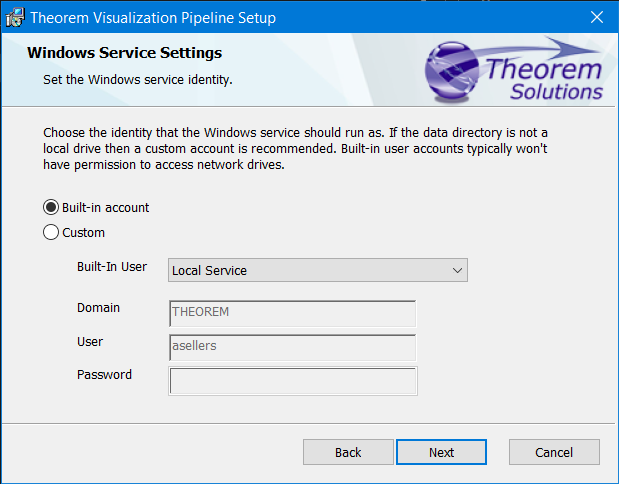The width and height of the screenshot is (619, 484).
Task: Click the User field containing asellers
Action: (x=292, y=347)
